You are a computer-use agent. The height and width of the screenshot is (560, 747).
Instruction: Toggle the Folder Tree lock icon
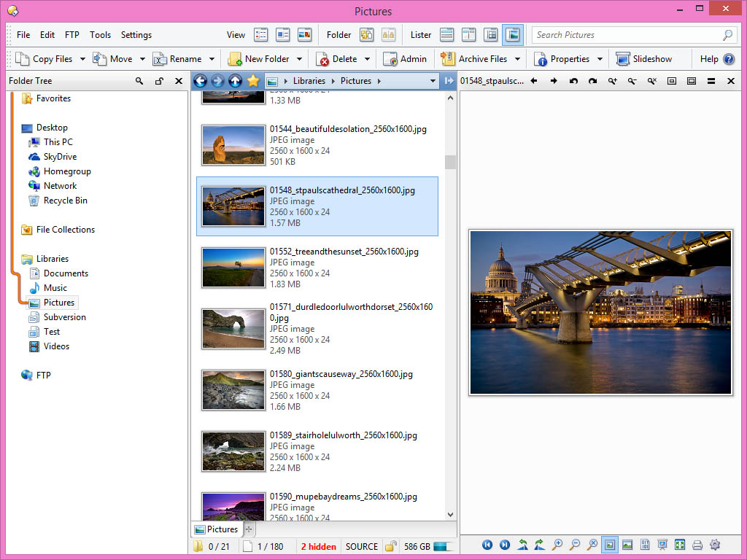coord(159,81)
